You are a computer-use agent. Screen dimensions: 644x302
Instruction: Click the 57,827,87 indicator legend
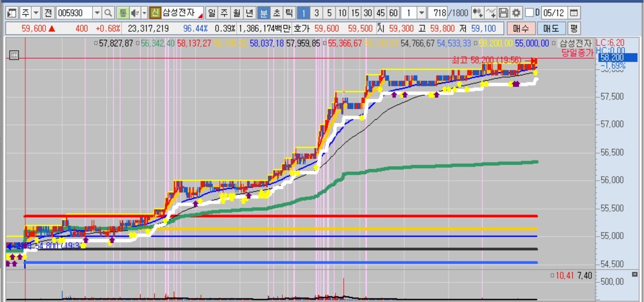[x=115, y=44]
